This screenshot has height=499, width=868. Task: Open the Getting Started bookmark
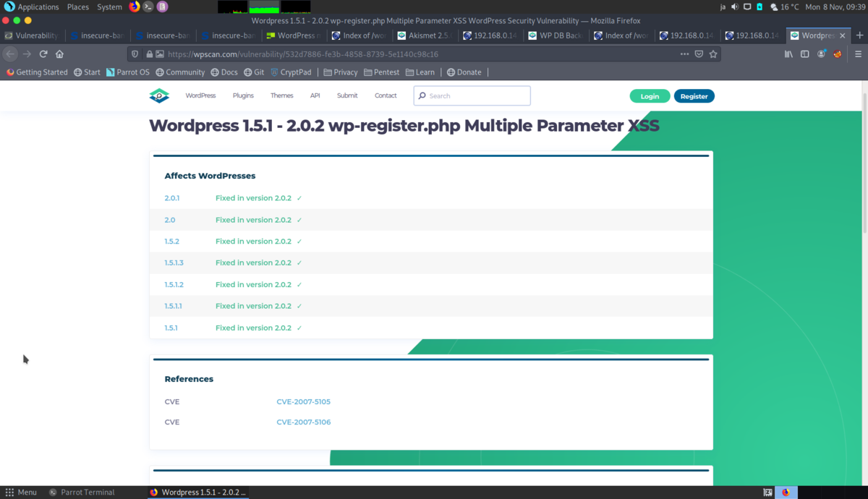coord(37,72)
